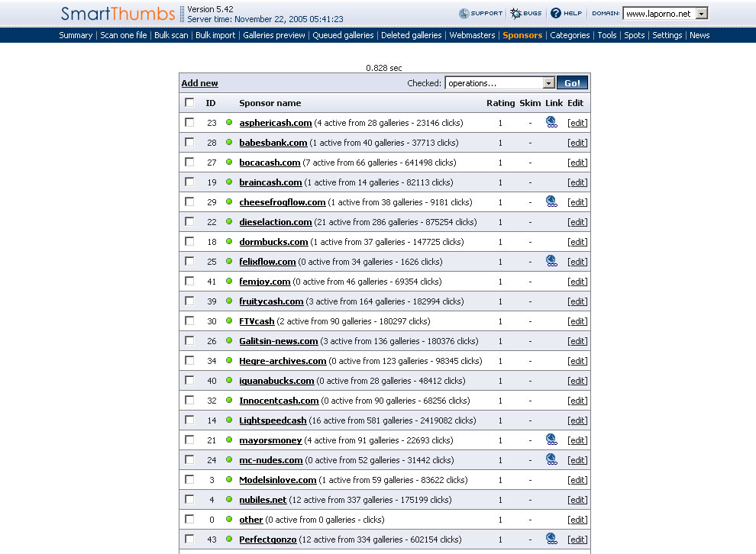The height and width of the screenshot is (554, 756).
Task: Click green status dot for femjoy.com
Action: coord(229,281)
